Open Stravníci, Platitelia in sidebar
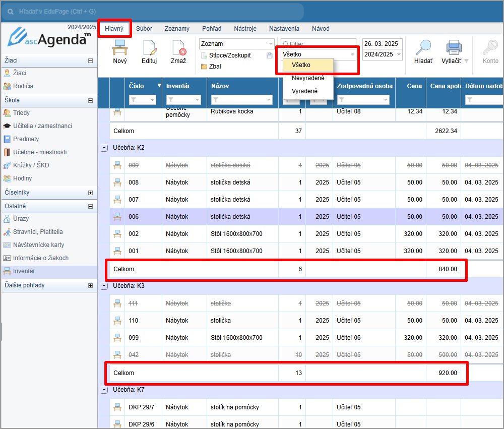Viewport: 504px width, 429px height. pos(38,232)
